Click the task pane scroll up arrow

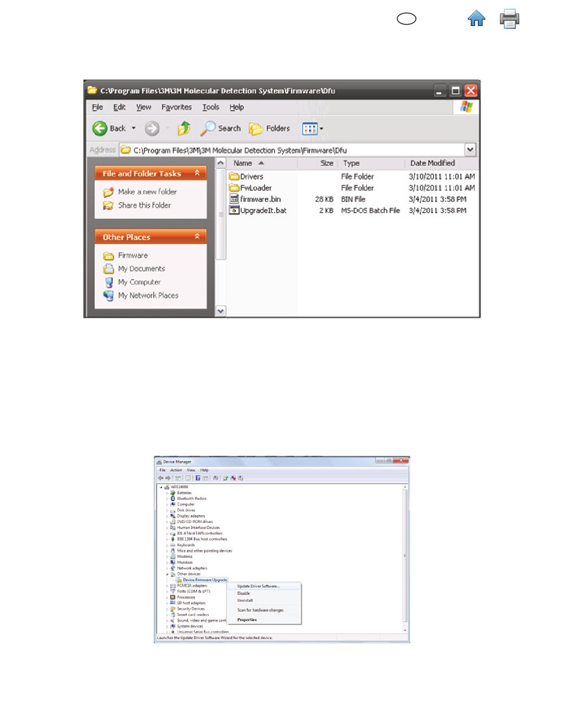pyautogui.click(x=221, y=163)
